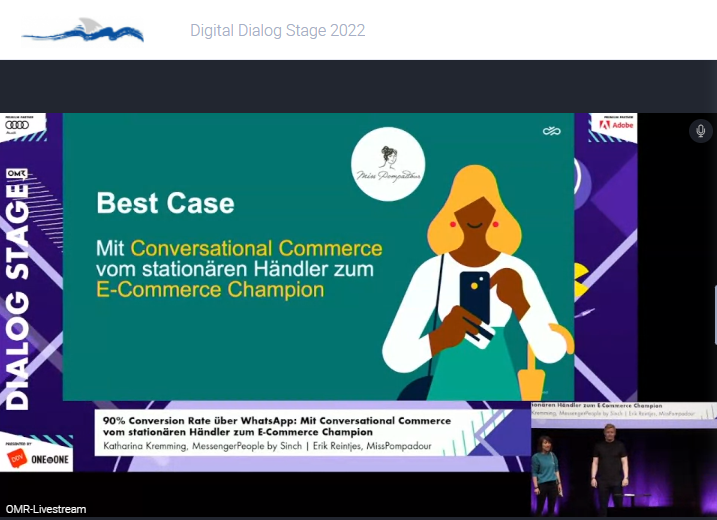The image size is (717, 520).
Task: Click the vertical "DIALOG STAGE" banner text
Action: point(18,295)
